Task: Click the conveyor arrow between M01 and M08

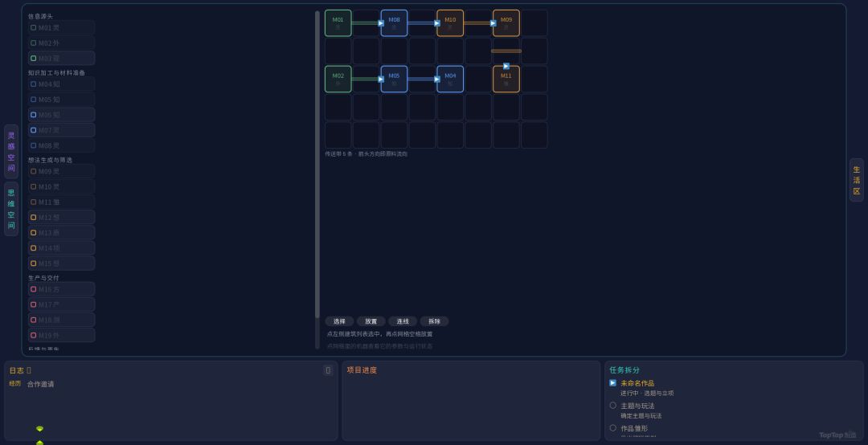Action: click(381, 23)
